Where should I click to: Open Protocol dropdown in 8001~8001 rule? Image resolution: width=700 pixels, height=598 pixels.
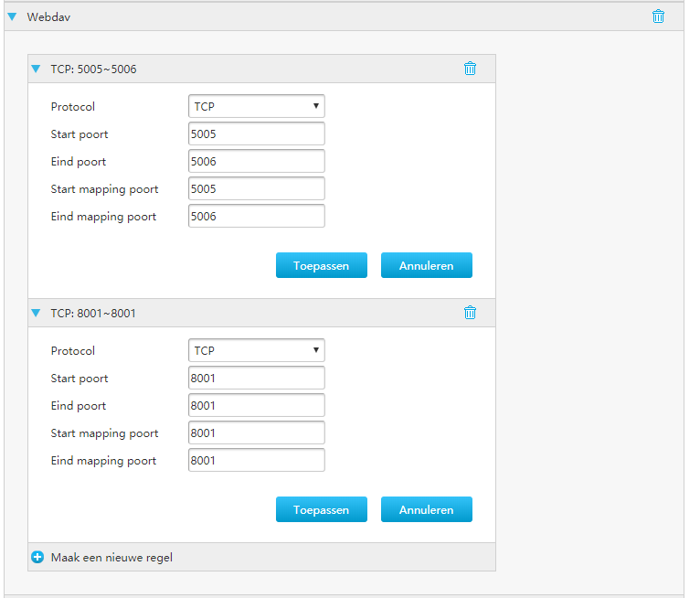click(x=257, y=350)
